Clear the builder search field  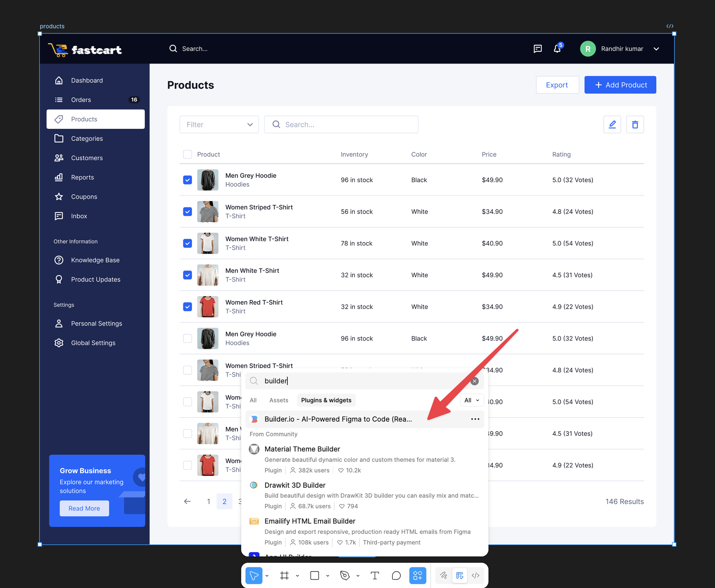pos(474,381)
